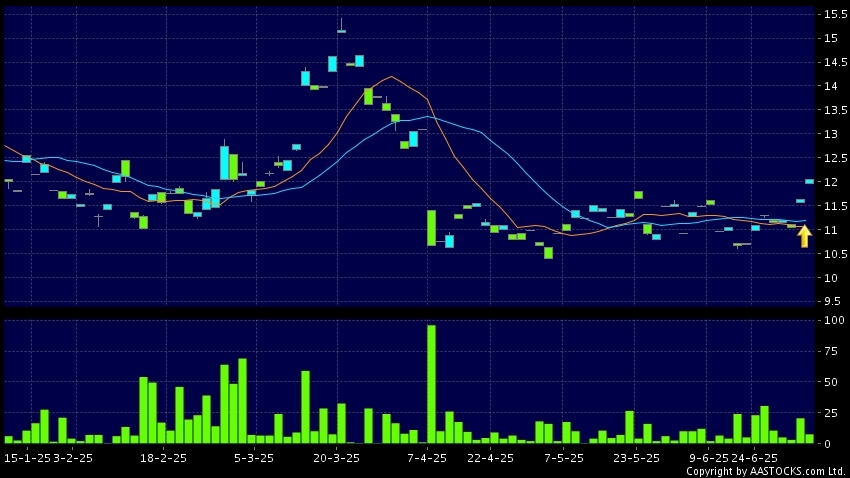Image resolution: width=850 pixels, height=478 pixels.
Task: Click the 24-6-25 date label
Action: (754, 458)
